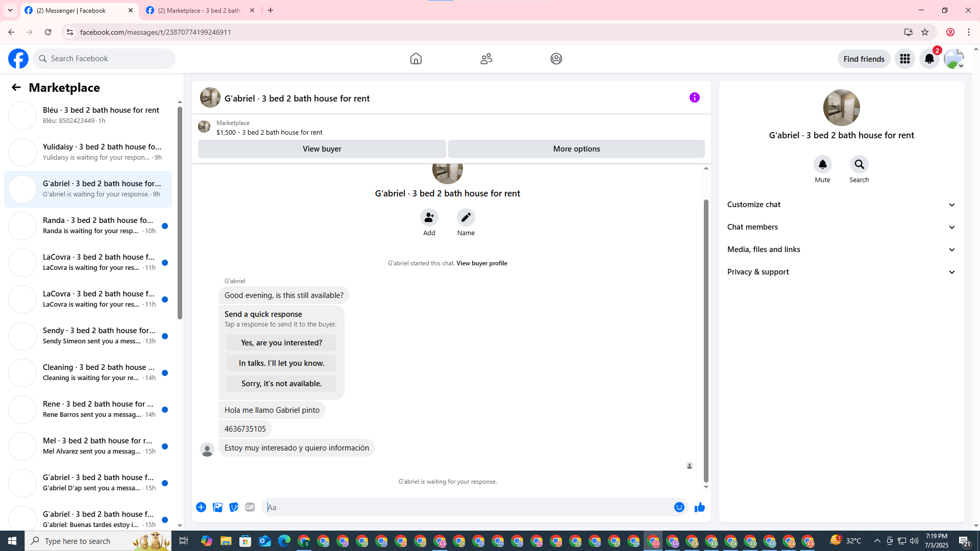Click the GIF icon in composer
980x551 pixels.
coord(250,507)
